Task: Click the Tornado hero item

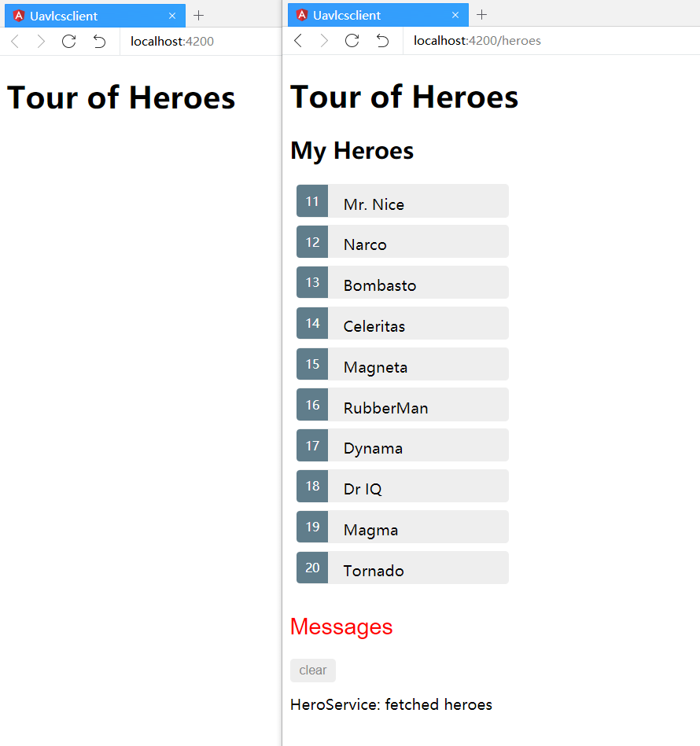Action: tap(403, 568)
